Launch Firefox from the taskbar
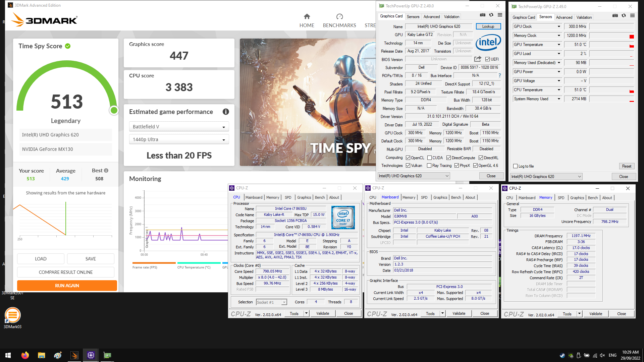The width and height of the screenshot is (644, 362). pos(25,355)
